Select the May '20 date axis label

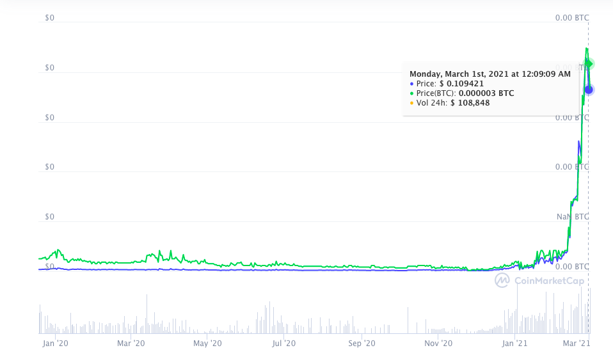coord(207,344)
